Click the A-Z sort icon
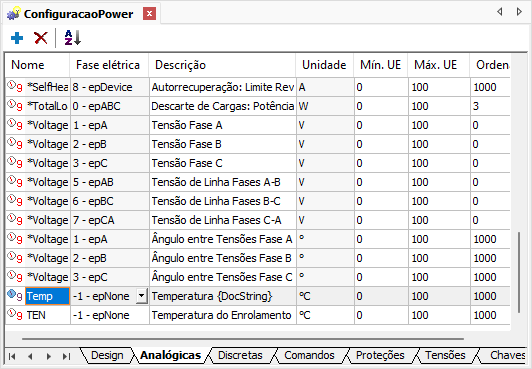Screen dimensions: 532x369 (73, 38)
